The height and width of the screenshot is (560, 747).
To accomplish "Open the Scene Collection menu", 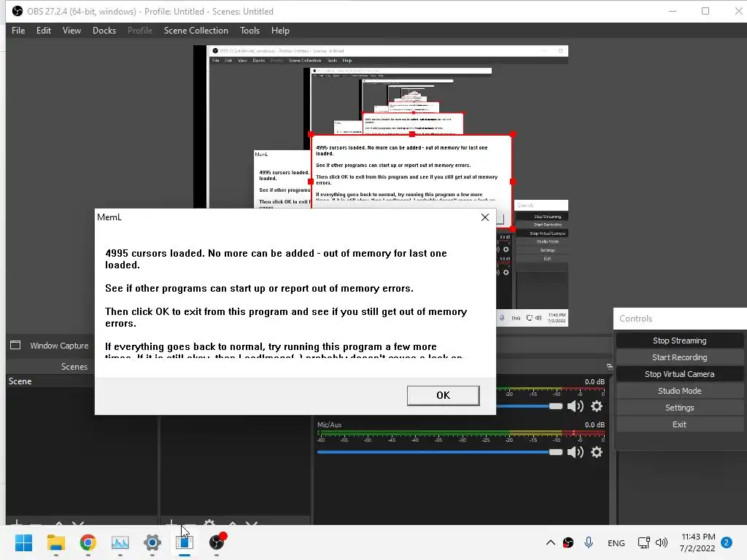I will click(196, 31).
